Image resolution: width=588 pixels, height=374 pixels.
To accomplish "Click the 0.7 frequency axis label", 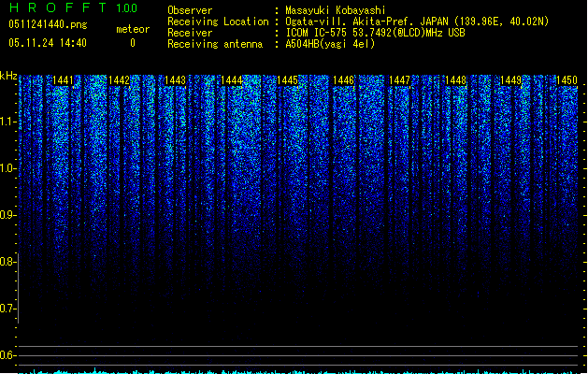I will tap(7, 309).
